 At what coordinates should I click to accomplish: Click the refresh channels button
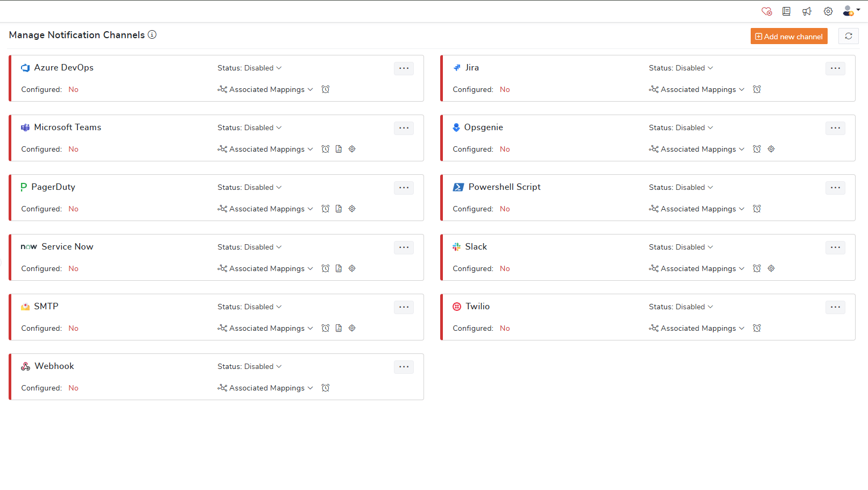click(849, 36)
